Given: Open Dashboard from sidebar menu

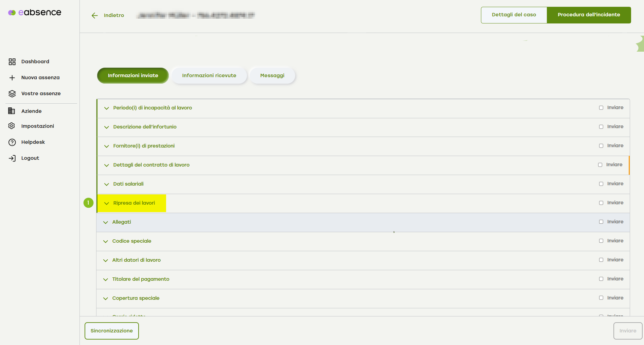Looking at the screenshot, I should pos(35,62).
